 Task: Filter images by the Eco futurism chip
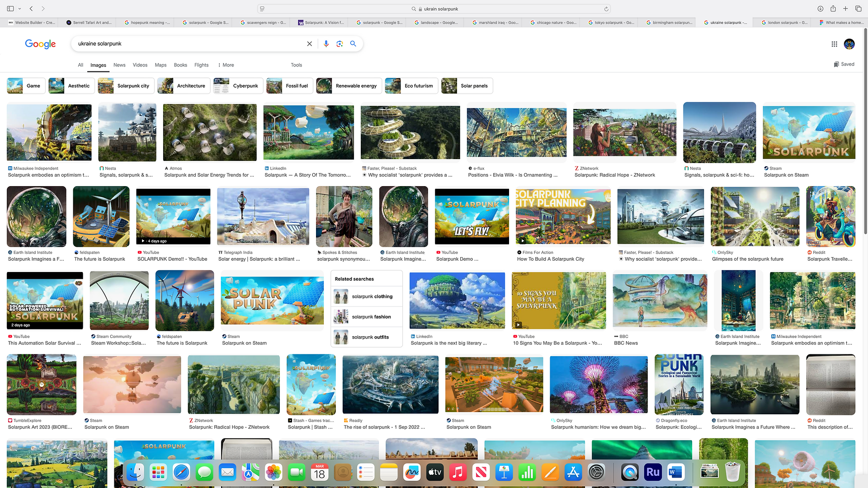(x=411, y=86)
